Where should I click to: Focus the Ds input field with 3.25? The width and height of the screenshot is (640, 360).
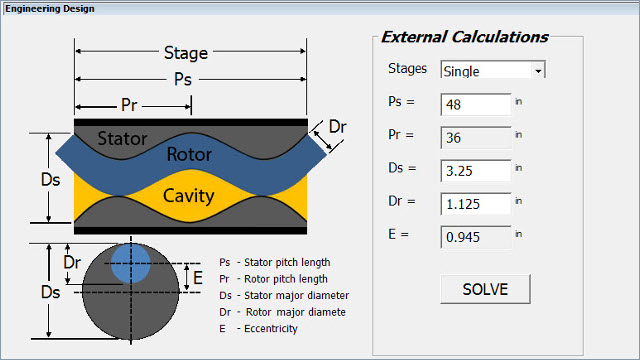point(476,171)
